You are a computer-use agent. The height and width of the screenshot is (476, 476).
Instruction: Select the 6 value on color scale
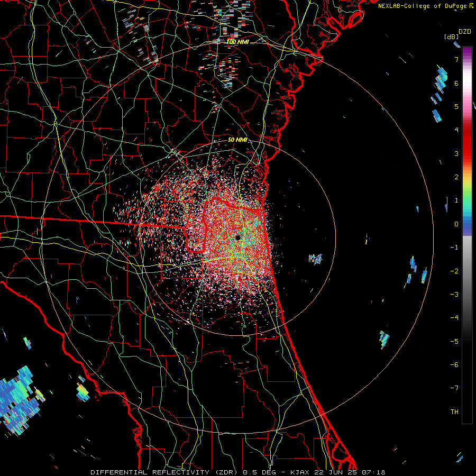click(x=456, y=83)
